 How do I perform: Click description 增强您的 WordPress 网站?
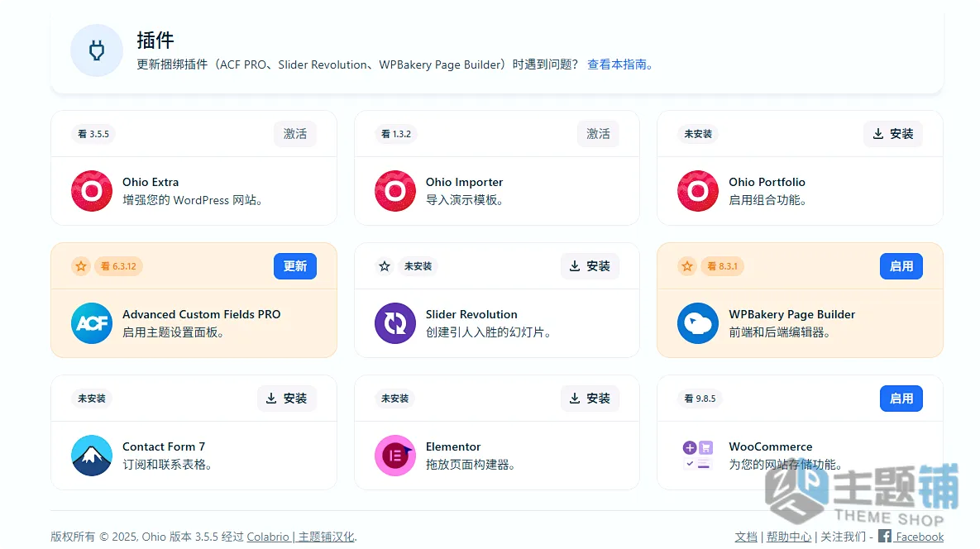[192, 200]
